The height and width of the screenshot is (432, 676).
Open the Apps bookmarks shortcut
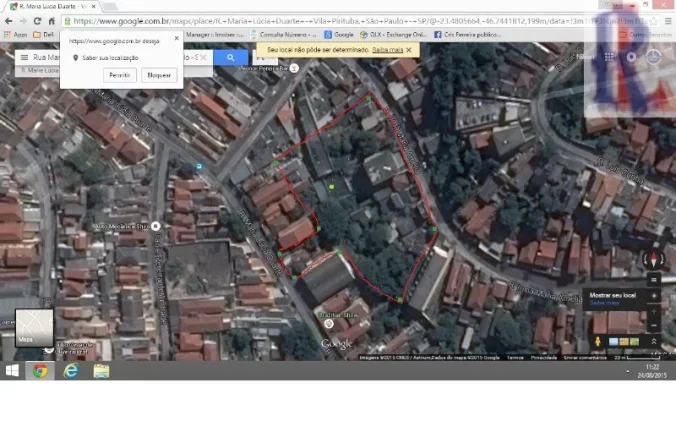coord(16,34)
